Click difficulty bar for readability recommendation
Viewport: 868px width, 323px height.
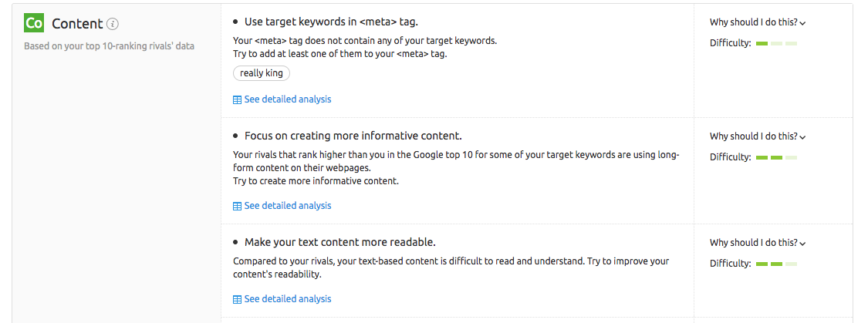(776, 264)
